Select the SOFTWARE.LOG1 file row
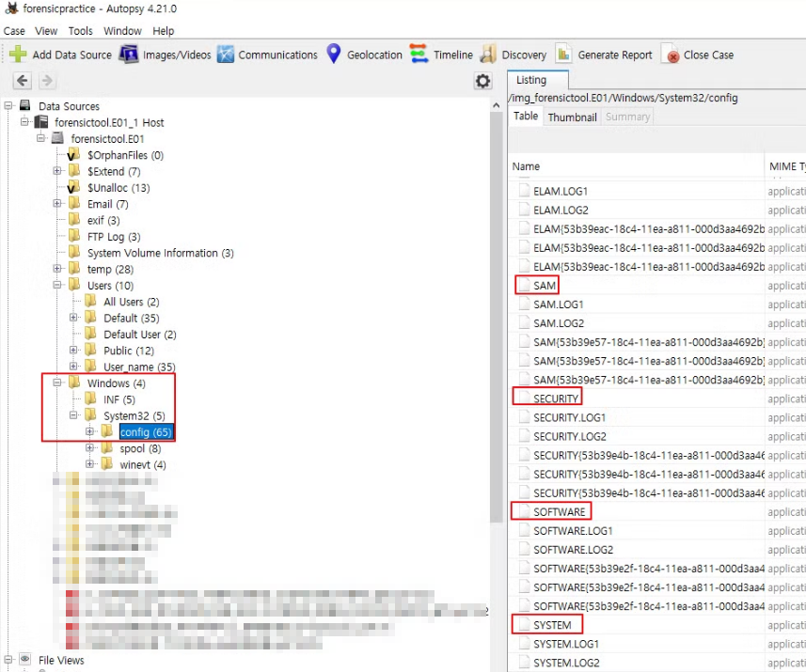This screenshot has height=672, width=806. (x=658, y=531)
